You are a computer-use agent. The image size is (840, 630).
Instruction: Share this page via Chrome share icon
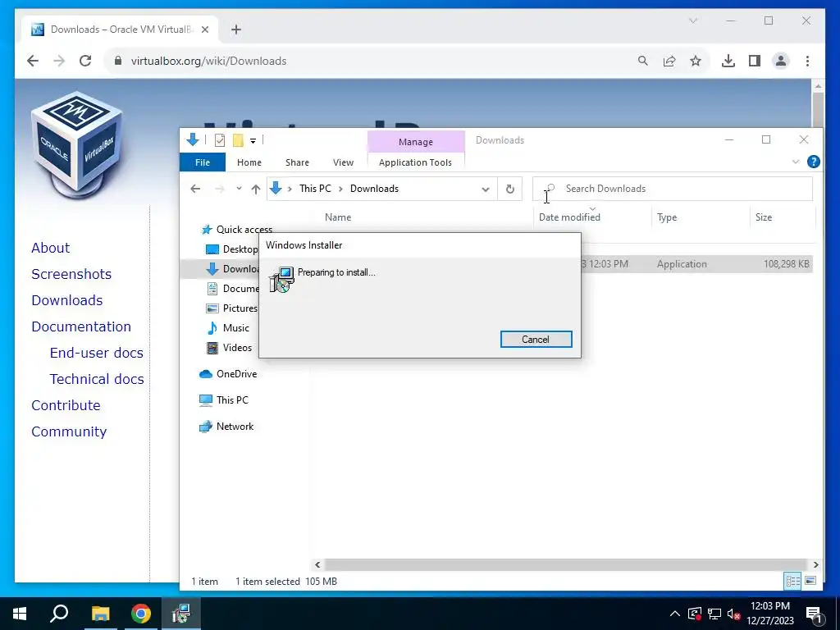[x=669, y=61]
